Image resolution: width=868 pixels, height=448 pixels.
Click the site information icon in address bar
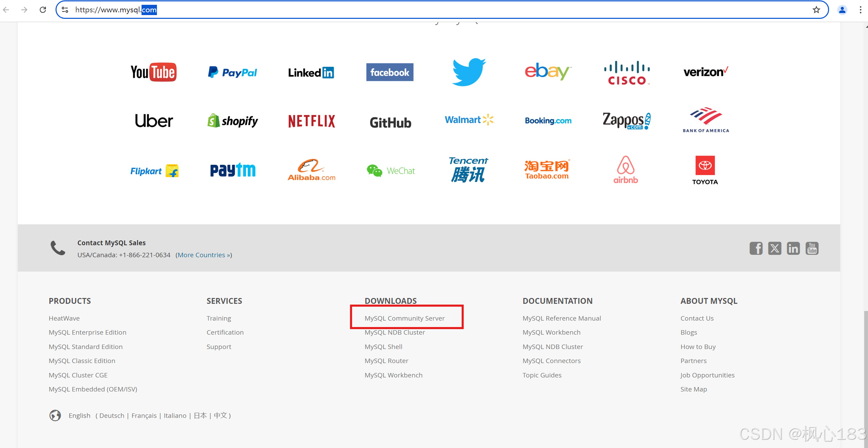65,10
